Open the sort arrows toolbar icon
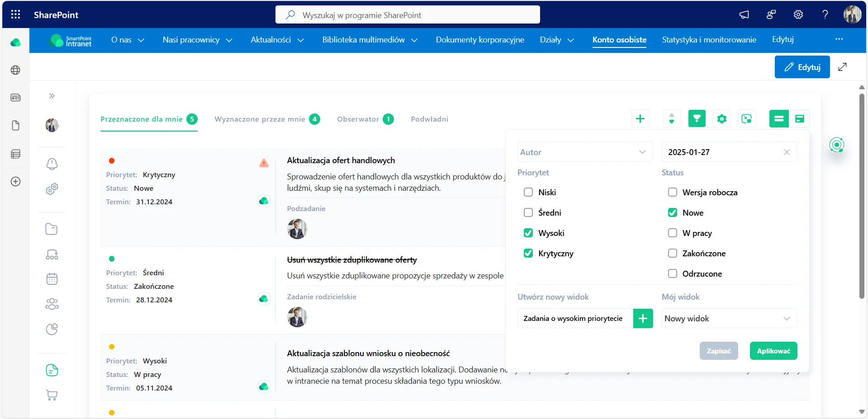 point(672,119)
